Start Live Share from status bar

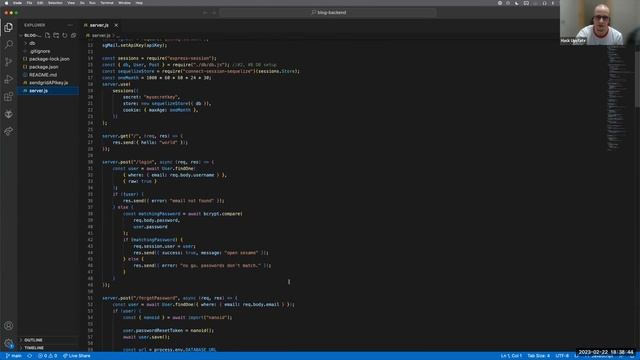click(x=76, y=356)
